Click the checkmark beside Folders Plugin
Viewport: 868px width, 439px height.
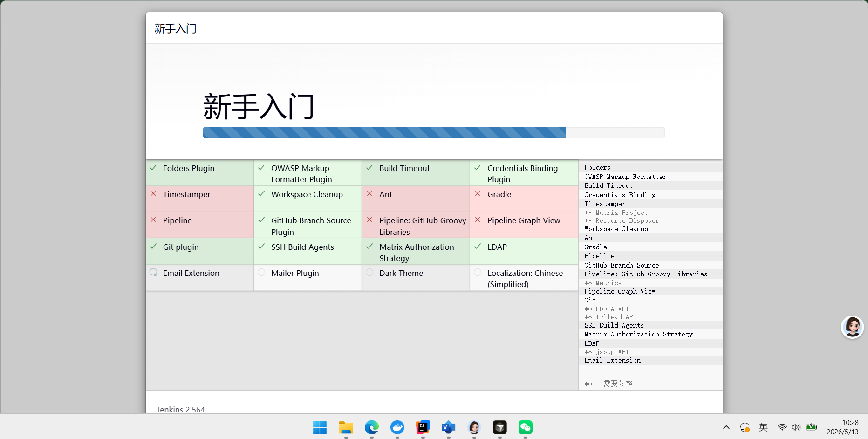tap(153, 168)
